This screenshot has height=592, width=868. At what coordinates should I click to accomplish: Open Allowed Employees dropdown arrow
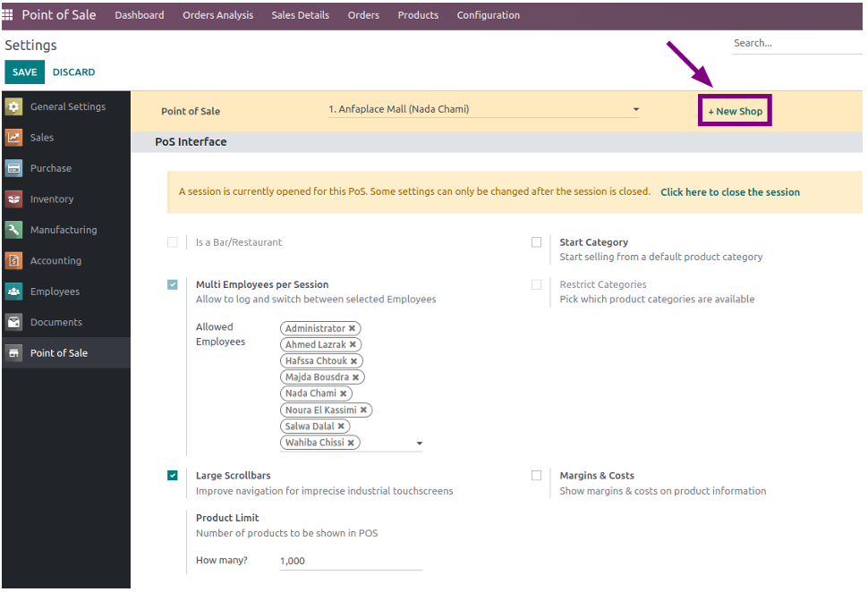click(x=420, y=444)
